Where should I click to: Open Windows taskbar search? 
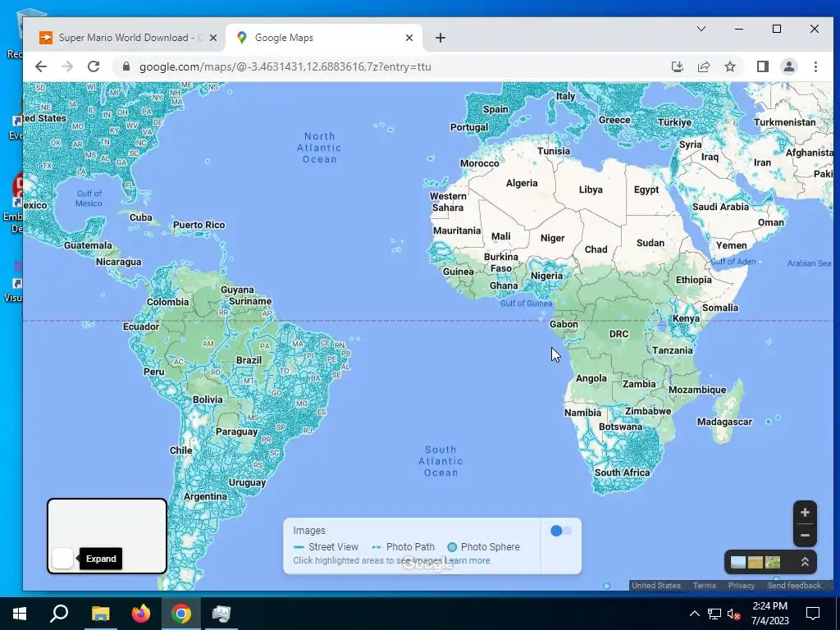coord(59,614)
